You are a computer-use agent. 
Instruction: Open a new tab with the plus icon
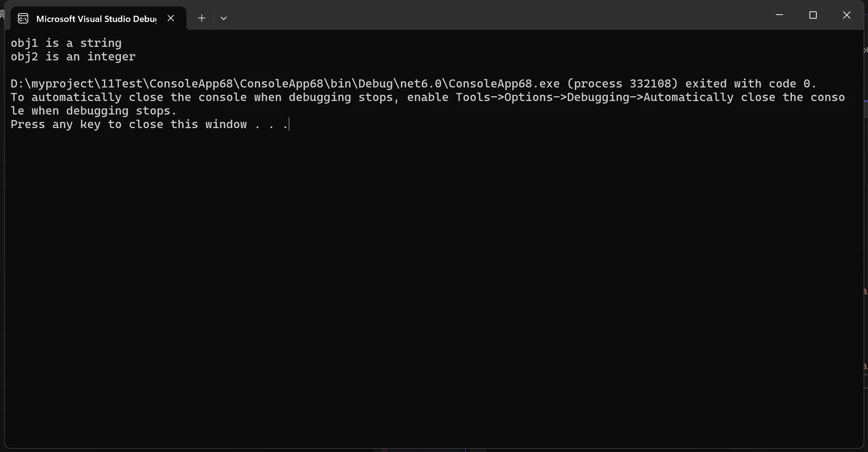click(202, 18)
